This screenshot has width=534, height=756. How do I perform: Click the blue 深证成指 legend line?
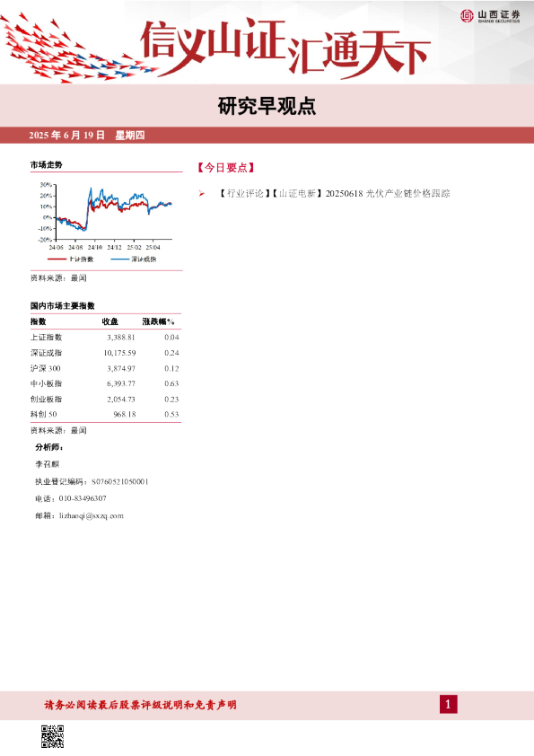(119, 259)
